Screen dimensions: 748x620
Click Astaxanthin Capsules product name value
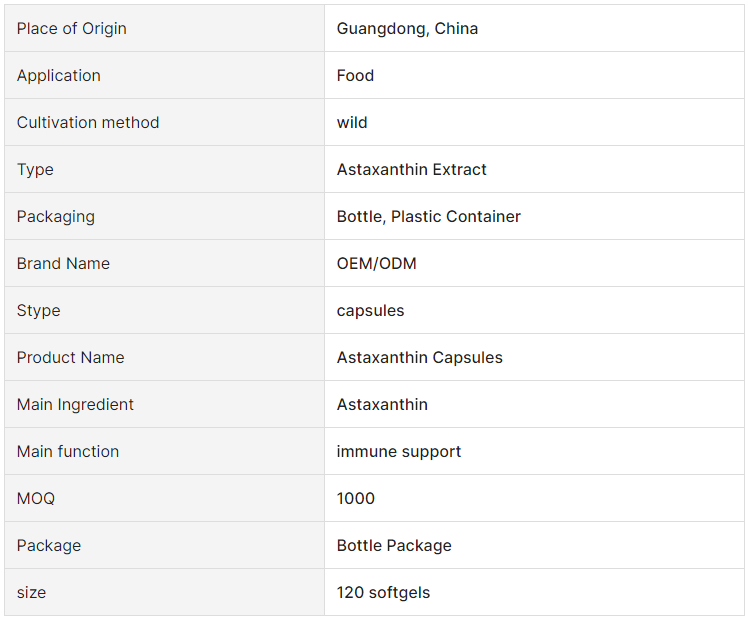[419, 357]
